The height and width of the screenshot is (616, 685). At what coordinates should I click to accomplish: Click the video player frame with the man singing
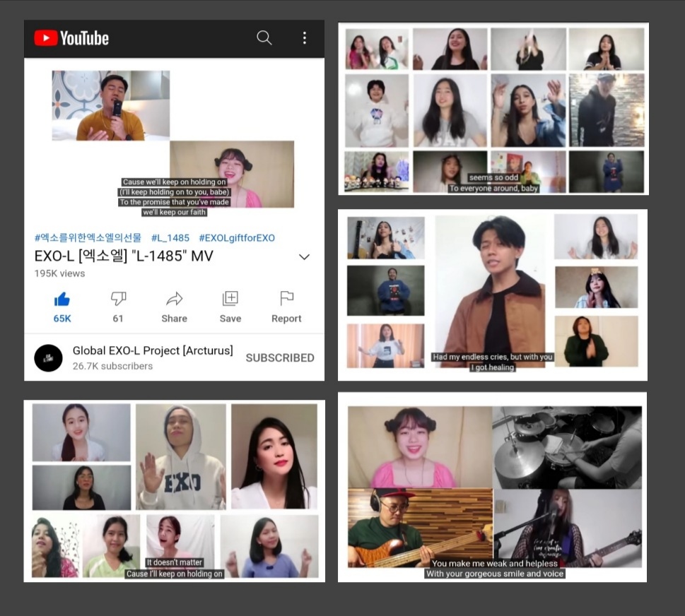tap(111, 106)
